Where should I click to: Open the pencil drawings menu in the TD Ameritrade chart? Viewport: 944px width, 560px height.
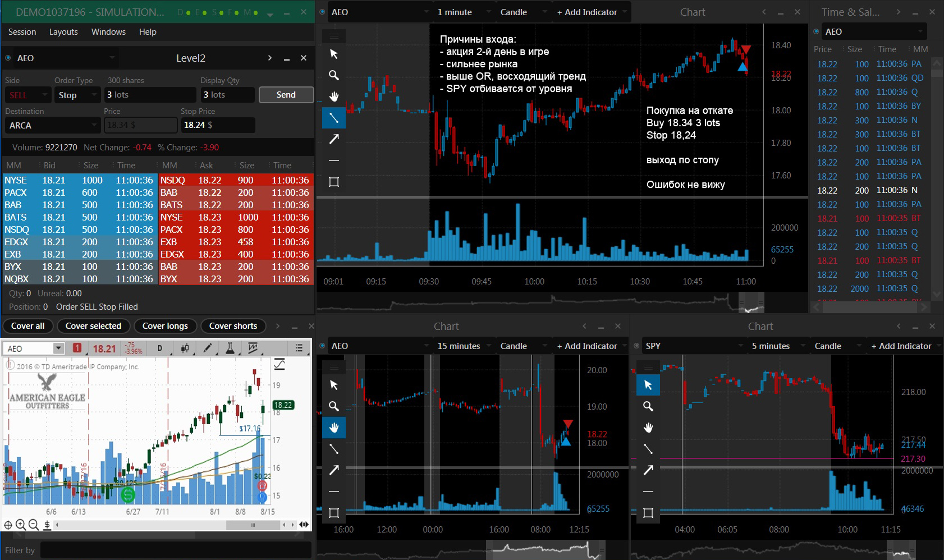(x=207, y=348)
